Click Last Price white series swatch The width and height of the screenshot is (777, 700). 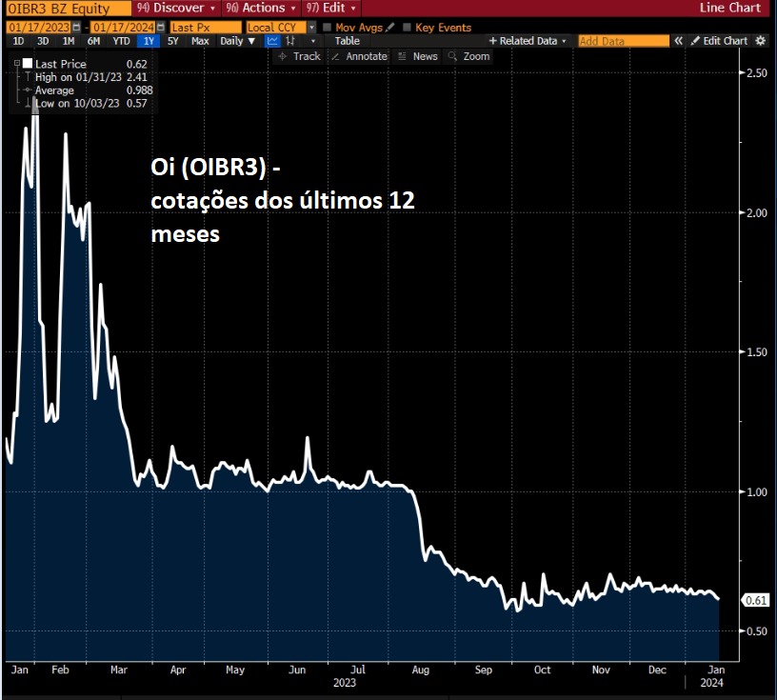pyautogui.click(x=28, y=64)
